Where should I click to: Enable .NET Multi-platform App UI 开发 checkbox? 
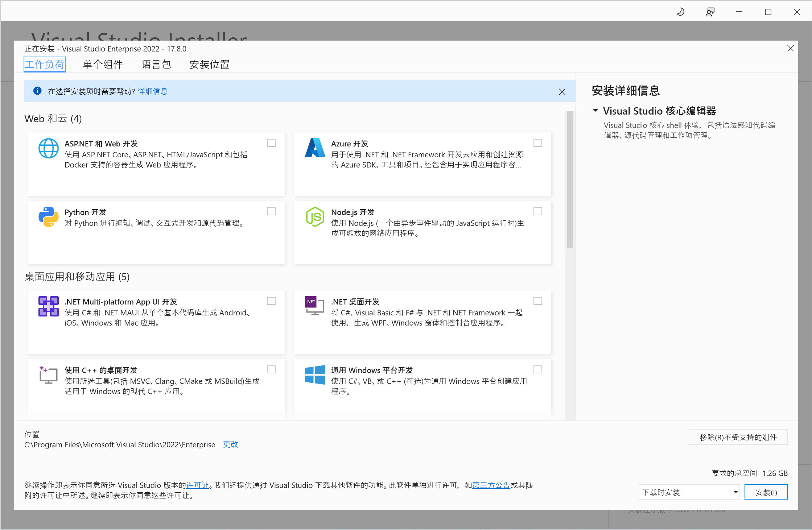pyautogui.click(x=271, y=301)
